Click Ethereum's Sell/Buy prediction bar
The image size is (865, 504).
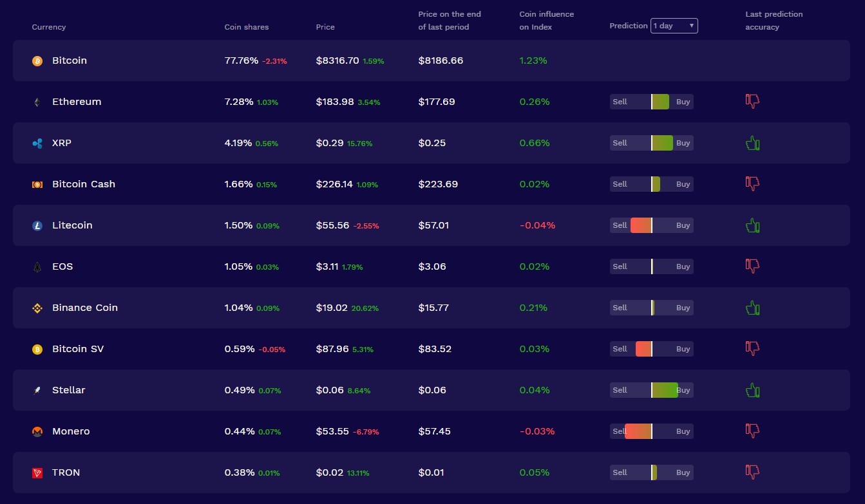tap(652, 102)
